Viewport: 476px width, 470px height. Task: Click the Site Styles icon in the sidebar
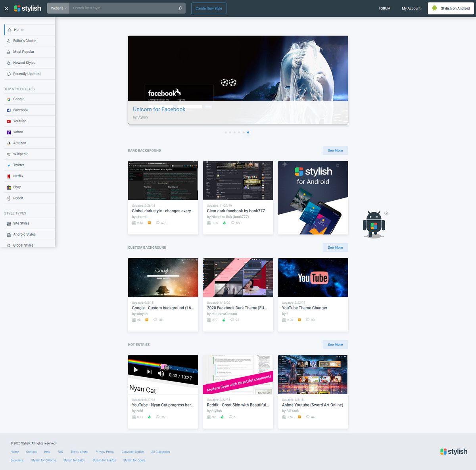click(x=9, y=224)
